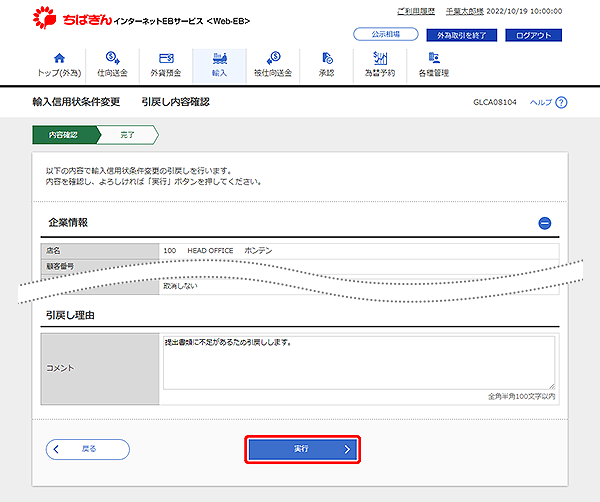Click the 公示相場 button
600x502 pixels.
tap(385, 34)
